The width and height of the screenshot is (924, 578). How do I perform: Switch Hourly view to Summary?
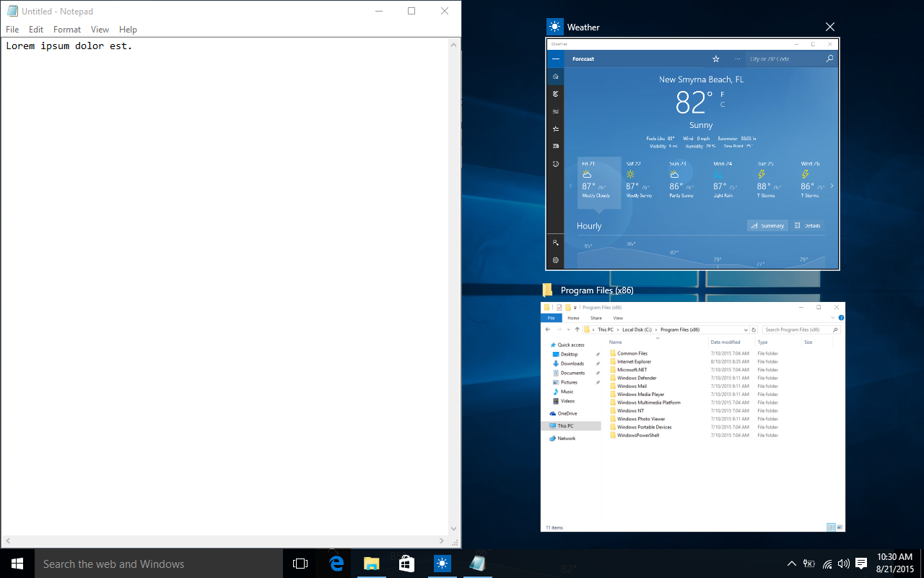point(767,225)
